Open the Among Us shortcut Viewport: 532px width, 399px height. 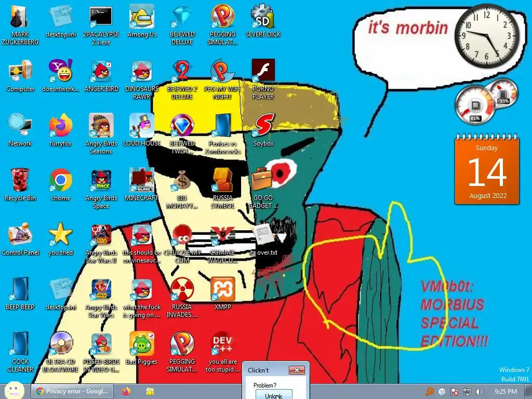coord(142,22)
